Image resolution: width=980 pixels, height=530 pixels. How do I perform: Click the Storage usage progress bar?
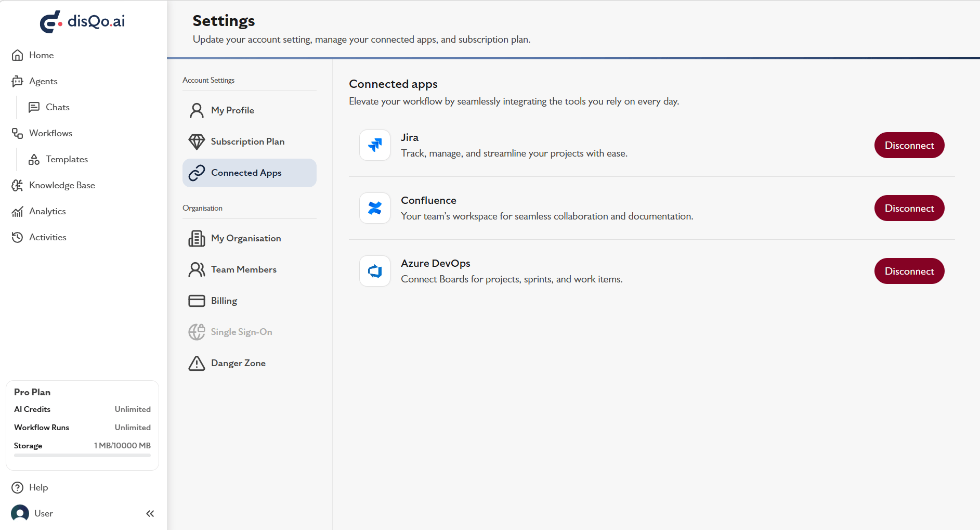point(82,456)
